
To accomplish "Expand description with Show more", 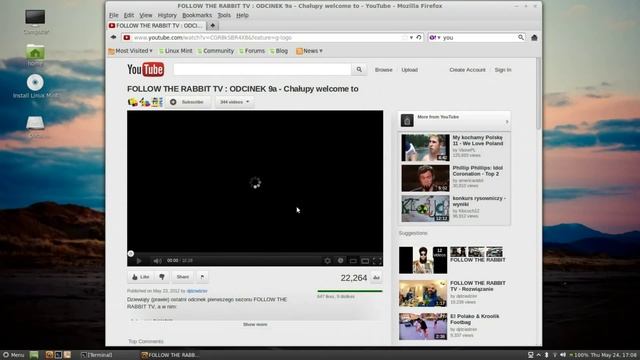I will (255, 324).
